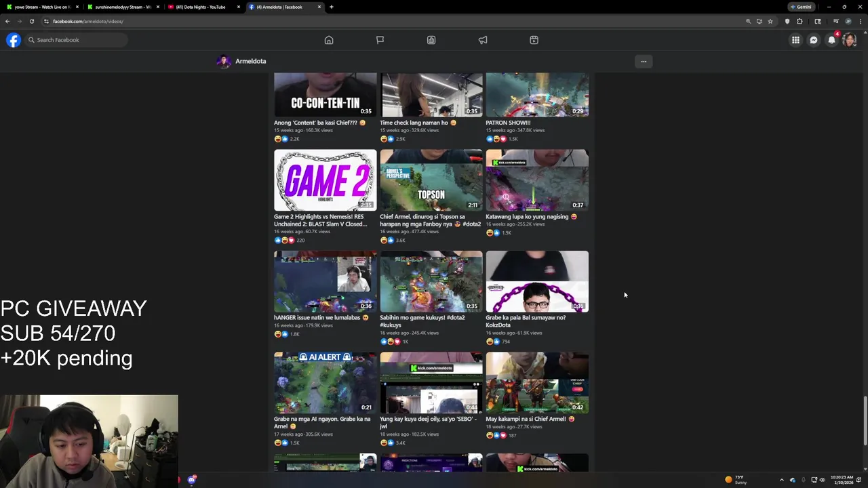The width and height of the screenshot is (868, 488).
Task: Open the Pages flag icon
Action: (x=380, y=40)
